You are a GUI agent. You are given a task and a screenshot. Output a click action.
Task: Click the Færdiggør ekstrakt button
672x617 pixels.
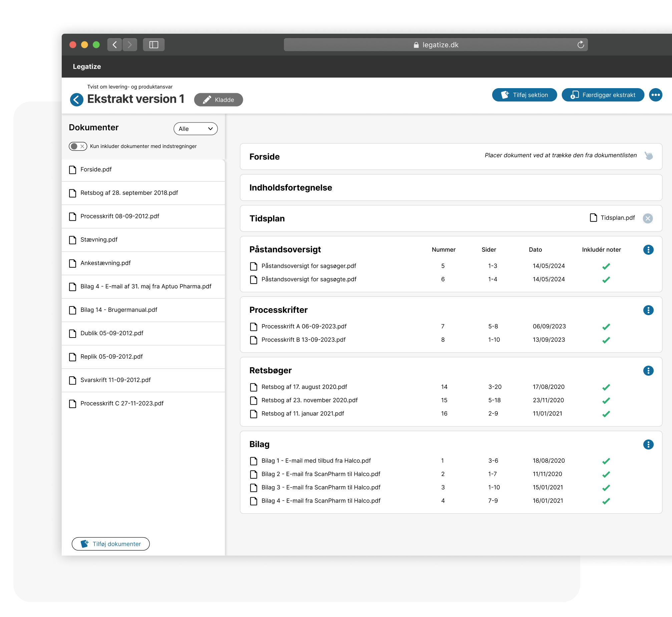coord(603,95)
